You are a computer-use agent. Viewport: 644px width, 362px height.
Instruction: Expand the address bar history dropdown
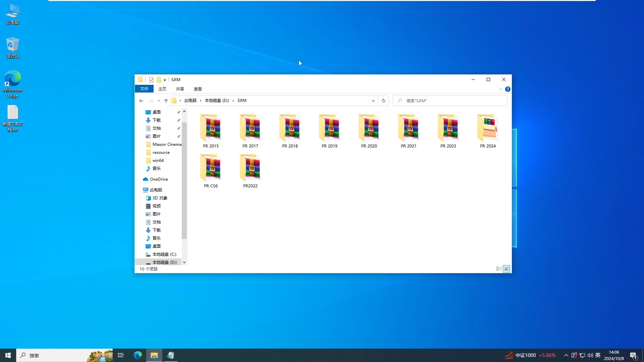(373, 101)
